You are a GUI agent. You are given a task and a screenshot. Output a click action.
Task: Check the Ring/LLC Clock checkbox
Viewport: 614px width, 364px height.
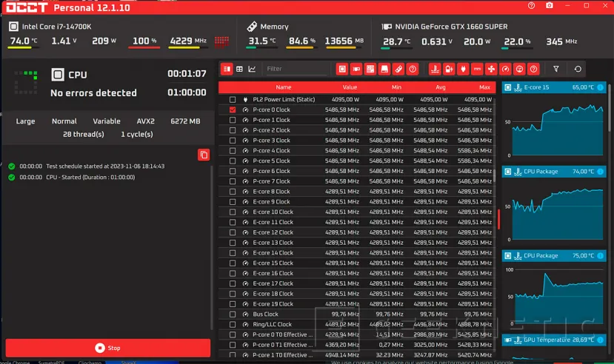pyautogui.click(x=233, y=325)
